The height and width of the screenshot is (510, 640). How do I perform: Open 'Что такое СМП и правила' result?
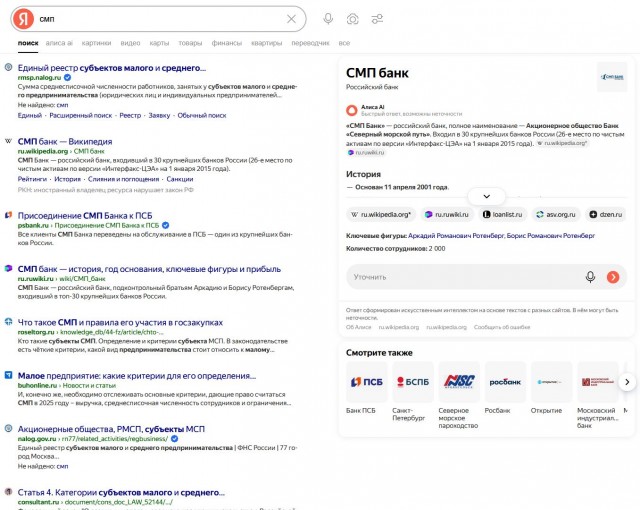pyautogui.click(x=120, y=323)
